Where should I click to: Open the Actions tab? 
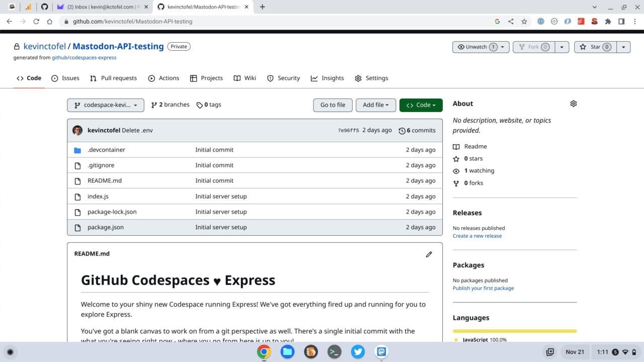(x=164, y=78)
